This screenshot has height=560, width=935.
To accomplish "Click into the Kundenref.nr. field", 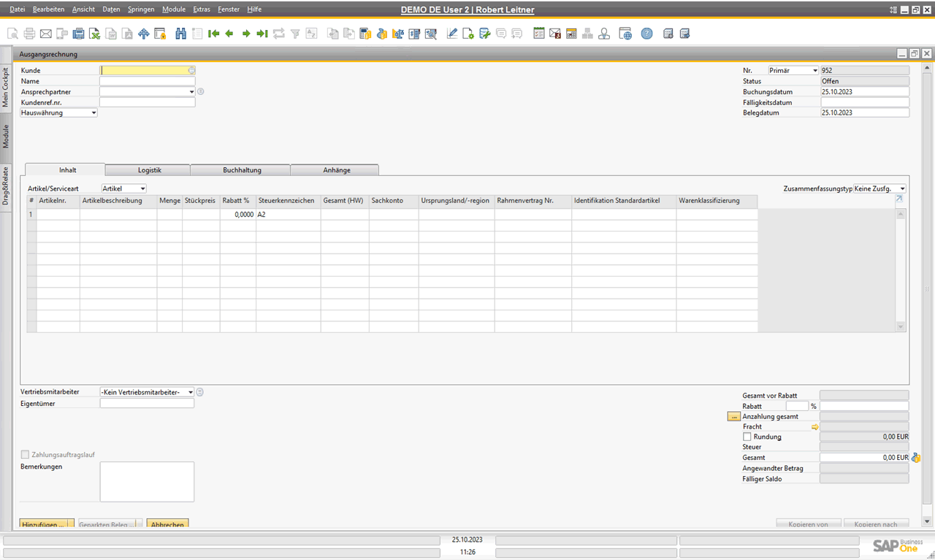I will click(x=148, y=103).
